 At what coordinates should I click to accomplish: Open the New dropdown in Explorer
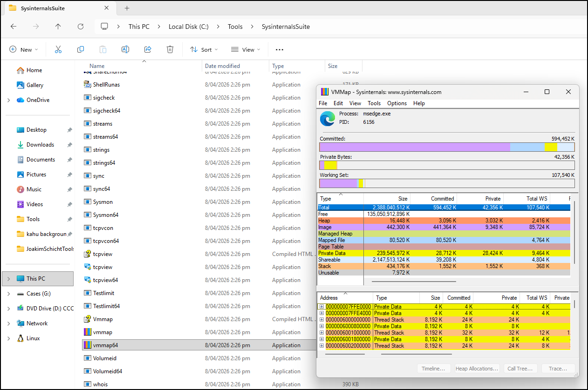(23, 49)
